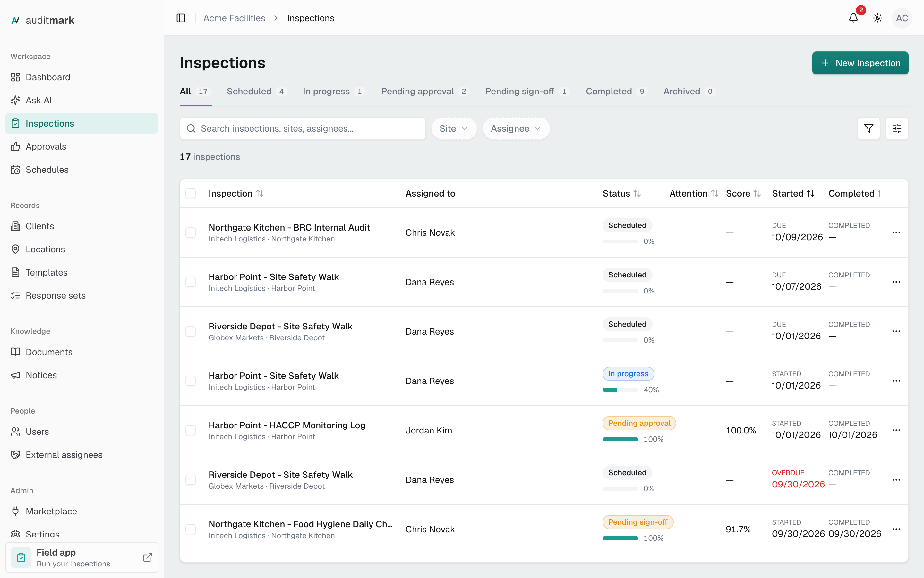Open the AC user avatar menu
The image size is (924, 578).
click(902, 18)
